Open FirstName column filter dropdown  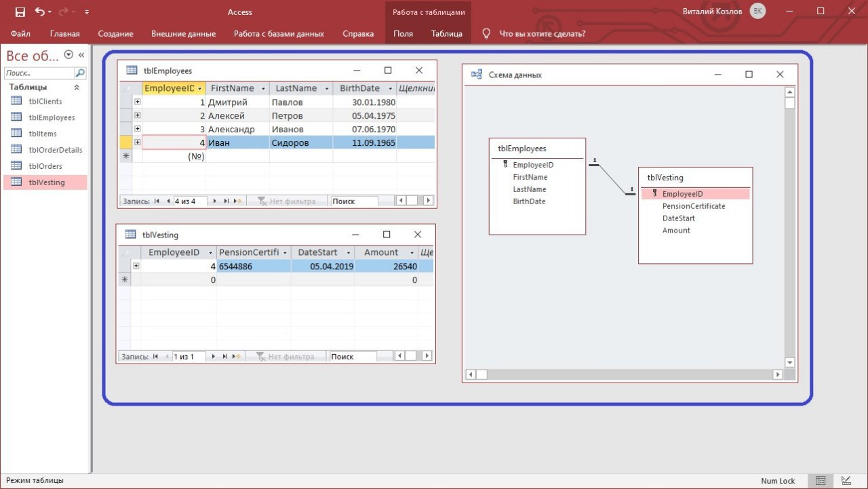(262, 89)
